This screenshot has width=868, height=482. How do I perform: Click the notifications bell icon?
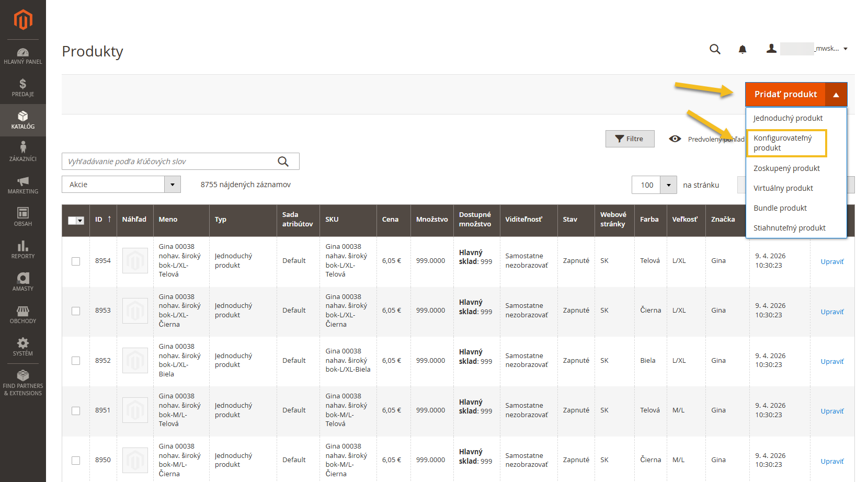click(x=742, y=49)
